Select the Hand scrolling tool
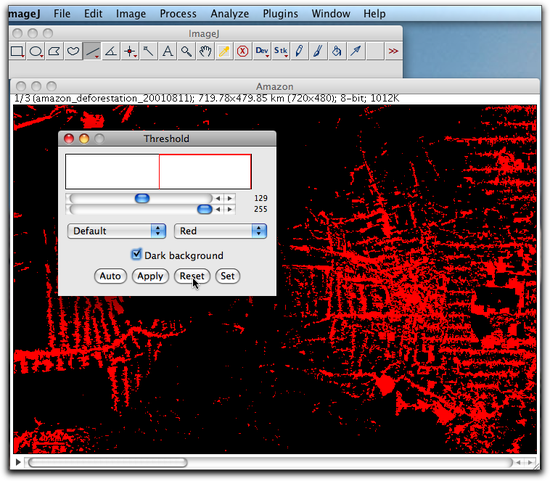The image size is (550, 481). pos(205,52)
